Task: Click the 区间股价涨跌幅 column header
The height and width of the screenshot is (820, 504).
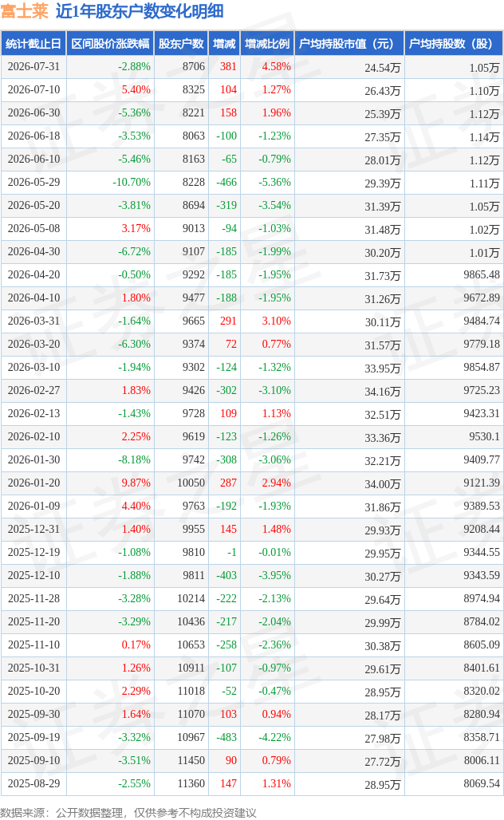Action: 110,43
